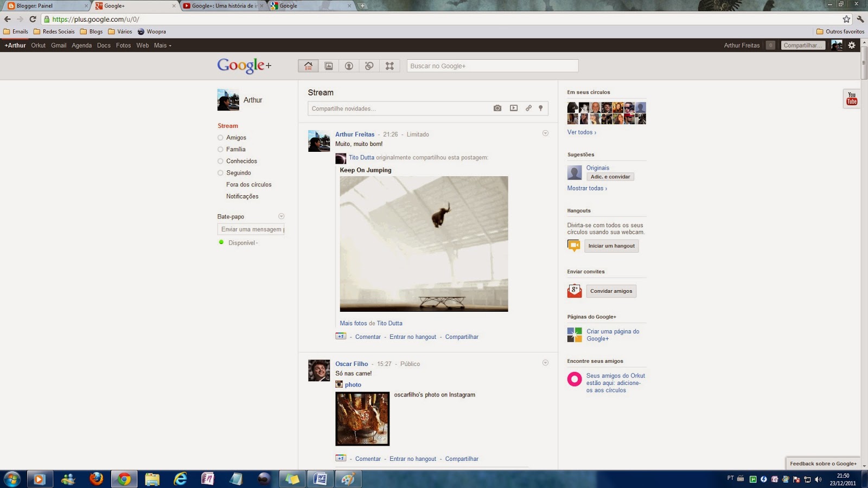This screenshot has height=488, width=868.
Task: Open the gear settings menu
Action: click(x=852, y=46)
